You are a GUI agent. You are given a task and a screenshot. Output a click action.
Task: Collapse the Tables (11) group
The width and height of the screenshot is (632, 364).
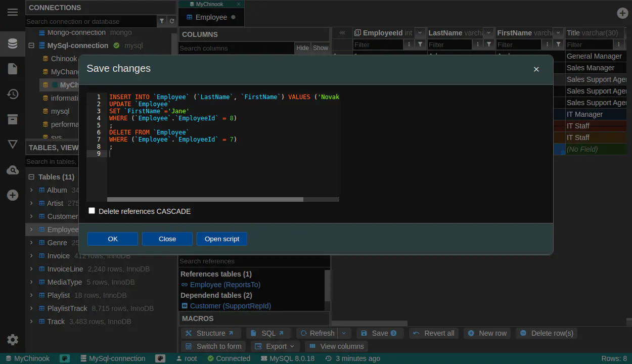tap(31, 177)
